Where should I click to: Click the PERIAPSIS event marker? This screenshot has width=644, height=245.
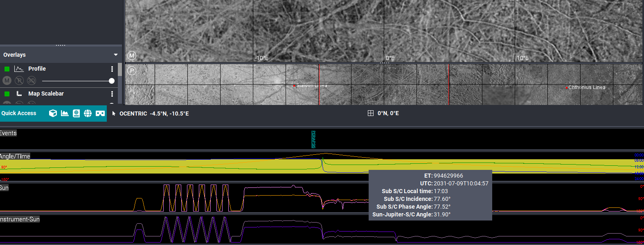coord(313,139)
